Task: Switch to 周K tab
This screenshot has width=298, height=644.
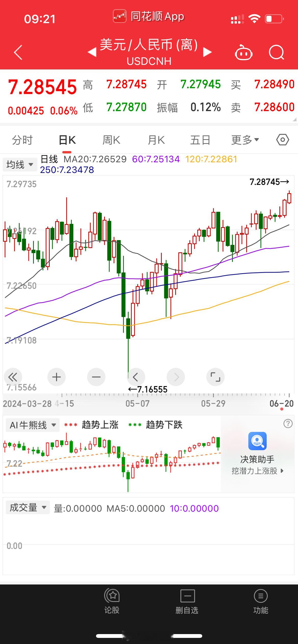Action: tap(111, 140)
